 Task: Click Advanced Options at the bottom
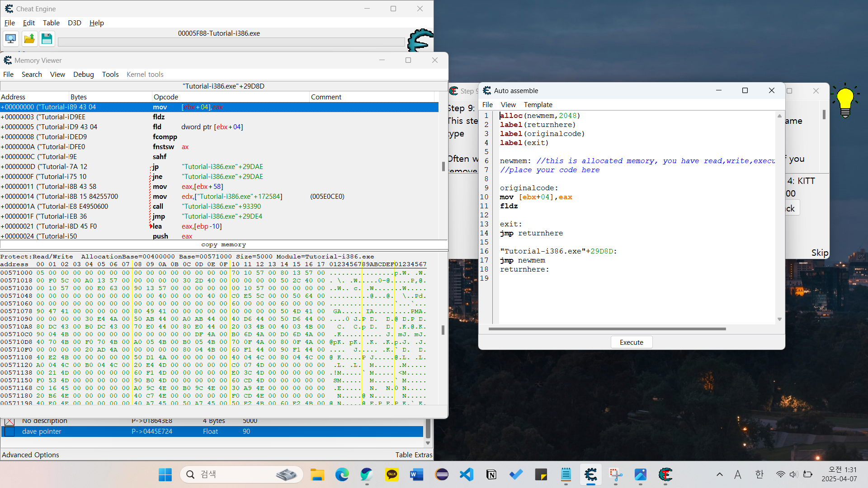tap(30, 455)
